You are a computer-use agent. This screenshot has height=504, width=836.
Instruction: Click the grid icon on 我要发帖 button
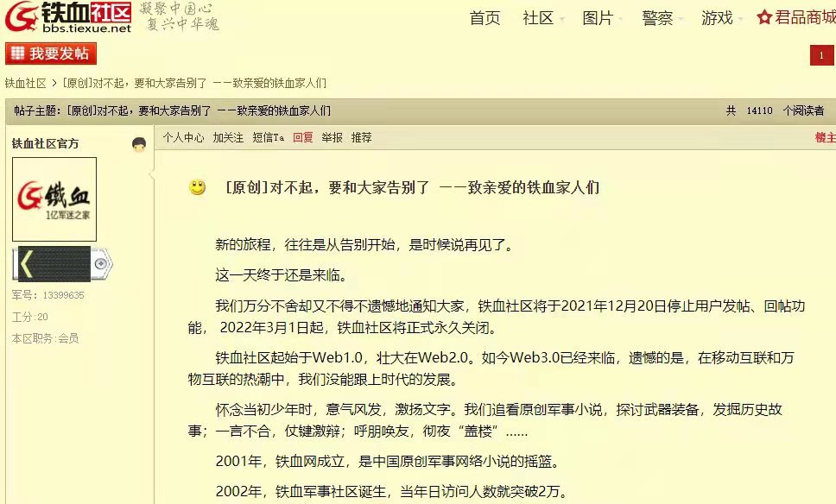(x=17, y=53)
